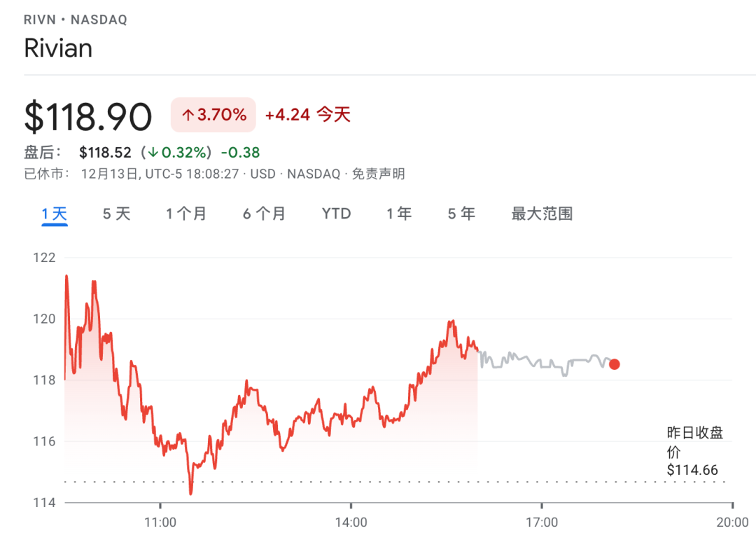
Task: Click the red up arrow in percentage badge
Action: click(x=188, y=116)
